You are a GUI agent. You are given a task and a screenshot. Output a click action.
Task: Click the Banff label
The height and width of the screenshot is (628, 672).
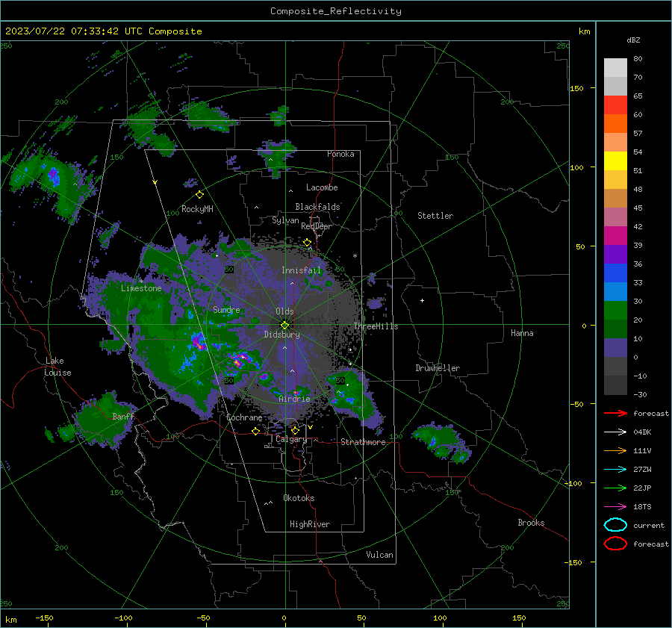[x=123, y=416]
